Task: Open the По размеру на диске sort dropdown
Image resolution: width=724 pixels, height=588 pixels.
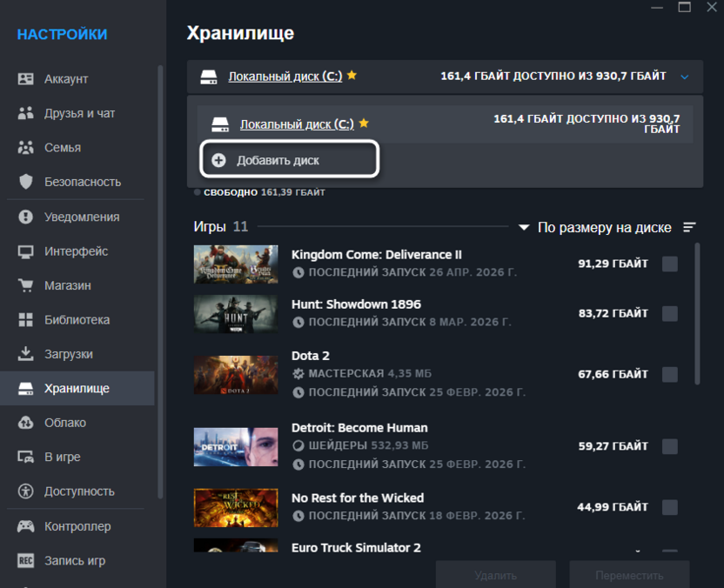Action: (595, 228)
